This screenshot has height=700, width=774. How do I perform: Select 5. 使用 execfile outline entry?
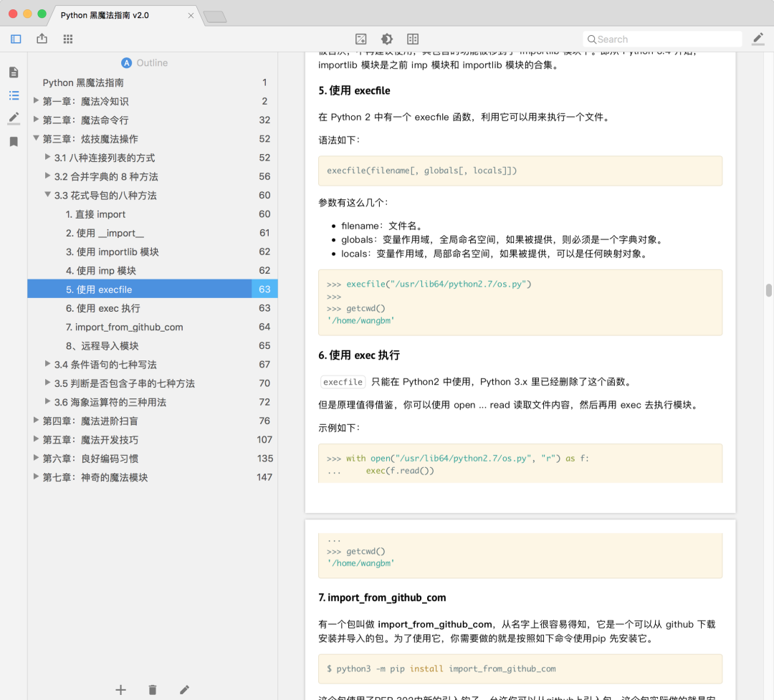153,289
